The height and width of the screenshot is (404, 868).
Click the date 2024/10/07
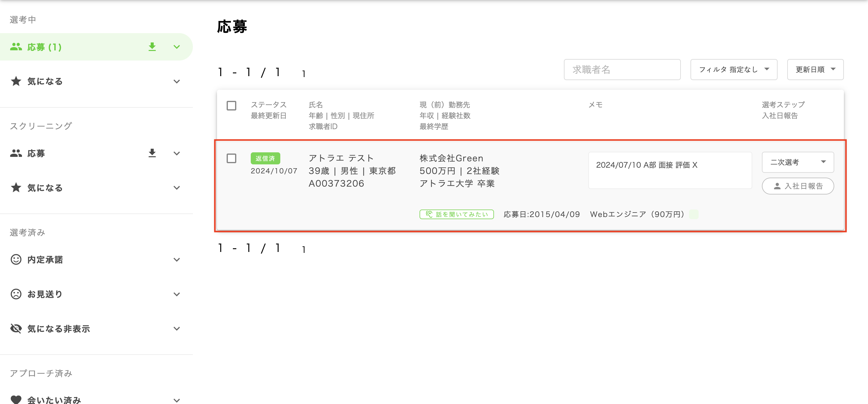point(274,171)
